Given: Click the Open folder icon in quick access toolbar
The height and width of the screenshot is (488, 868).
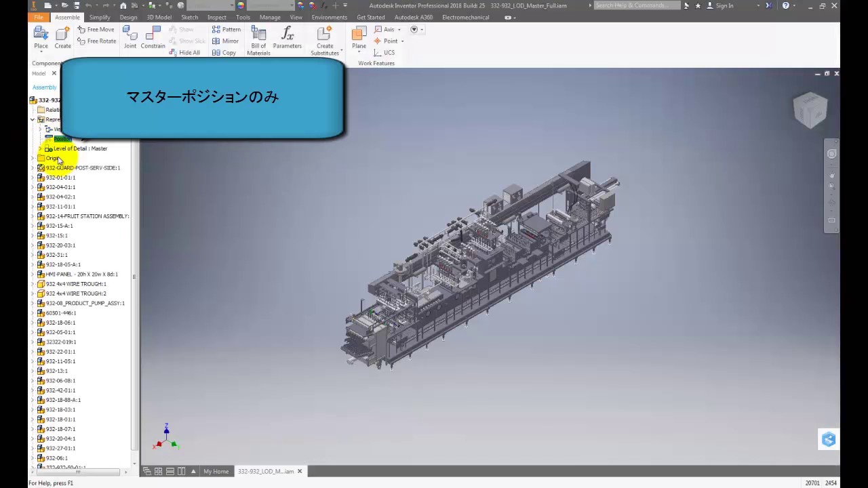Looking at the screenshot, I should pos(66,5).
